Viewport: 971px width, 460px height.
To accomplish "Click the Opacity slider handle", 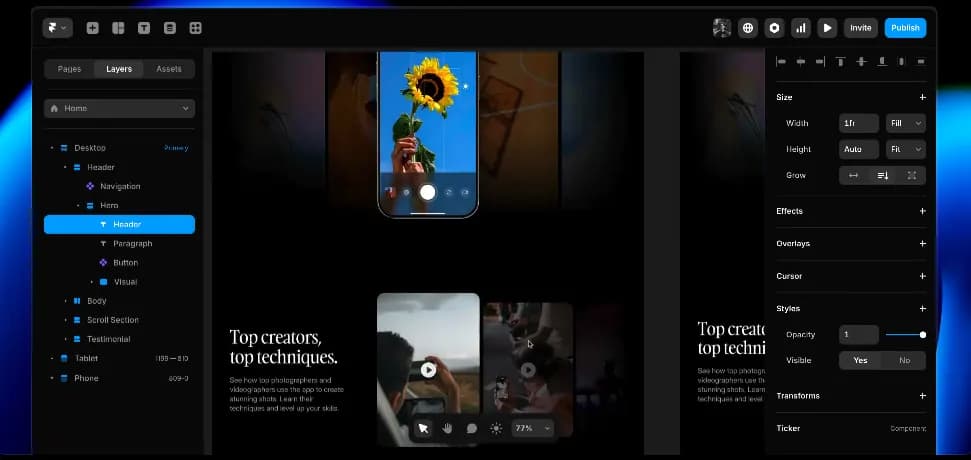I will click(923, 334).
